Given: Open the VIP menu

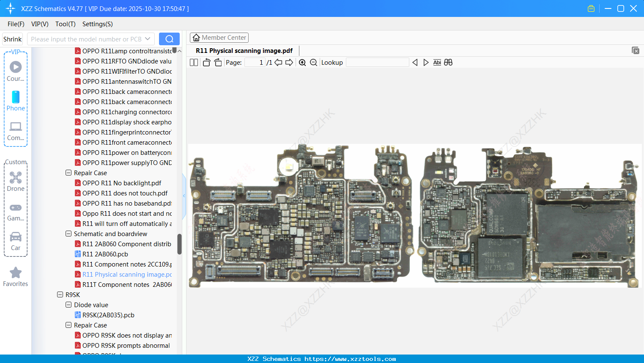Looking at the screenshot, I should coord(39,24).
